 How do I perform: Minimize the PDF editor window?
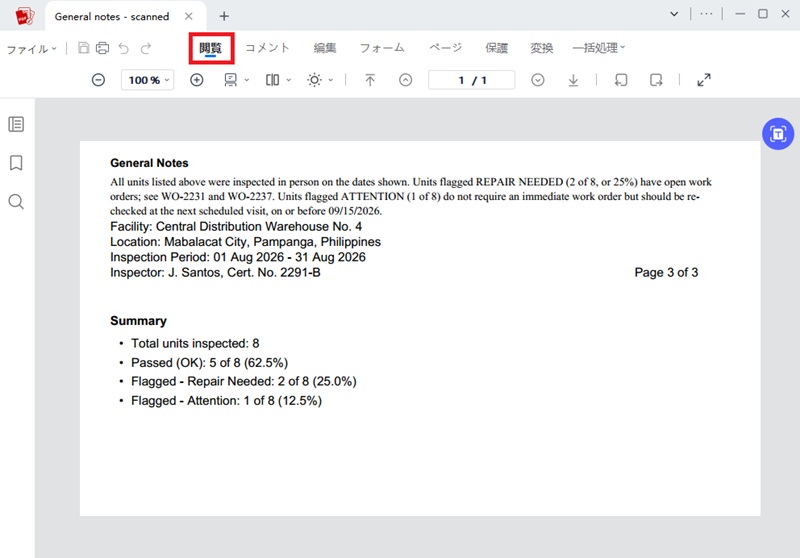[x=740, y=14]
